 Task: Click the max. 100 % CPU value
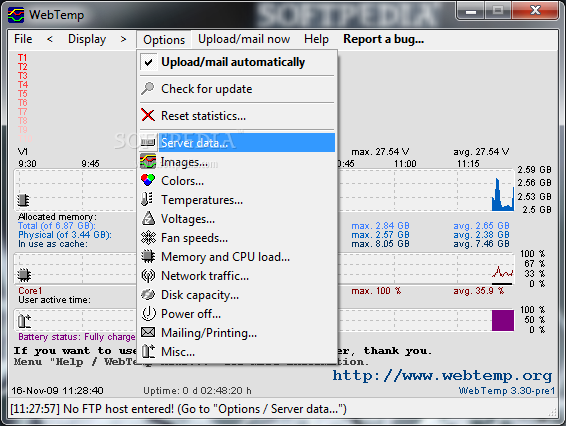tap(376, 291)
